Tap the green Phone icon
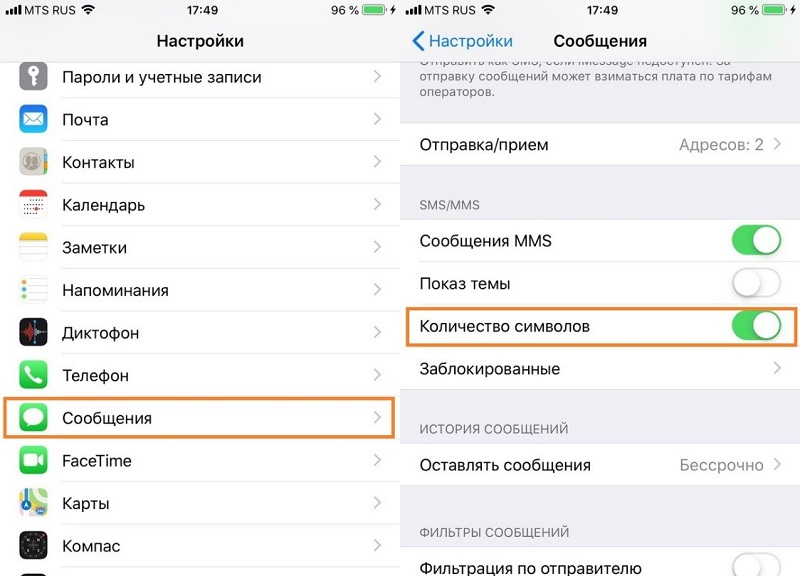 coord(33,375)
